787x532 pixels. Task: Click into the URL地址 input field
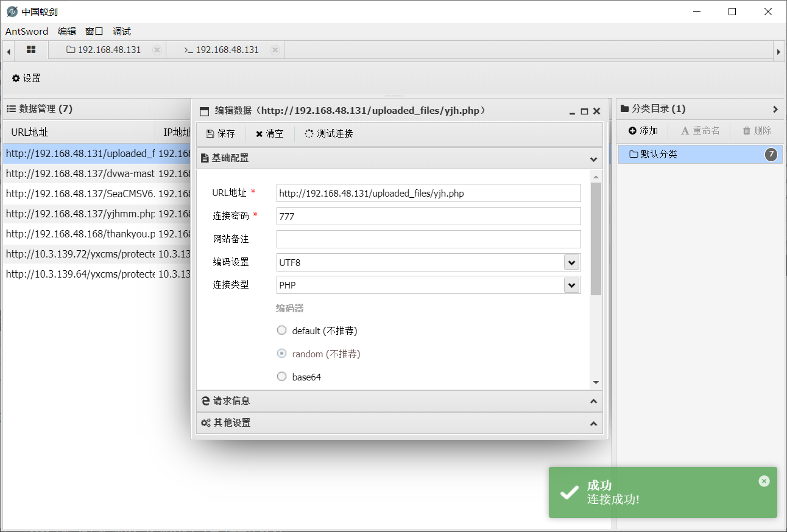[428, 194]
